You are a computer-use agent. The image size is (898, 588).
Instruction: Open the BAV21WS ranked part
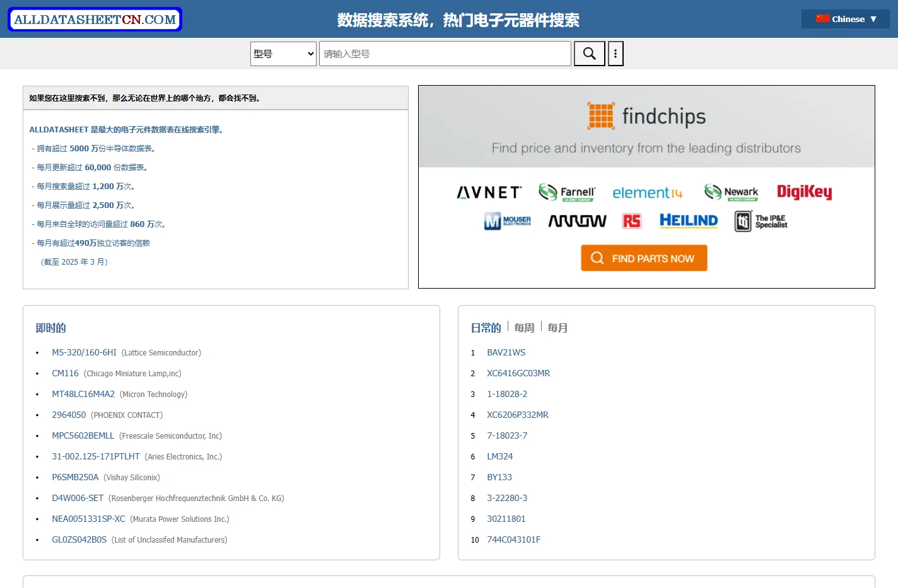point(506,352)
